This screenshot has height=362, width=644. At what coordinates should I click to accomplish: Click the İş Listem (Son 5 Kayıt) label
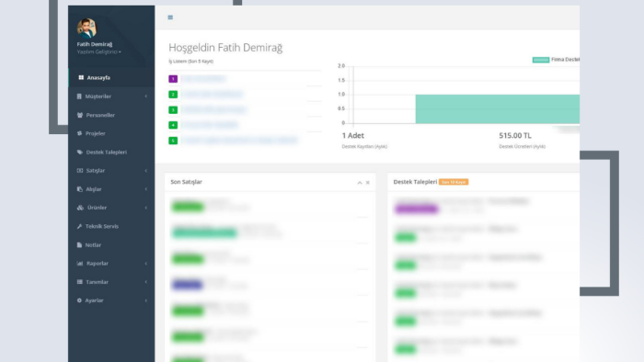coord(191,62)
